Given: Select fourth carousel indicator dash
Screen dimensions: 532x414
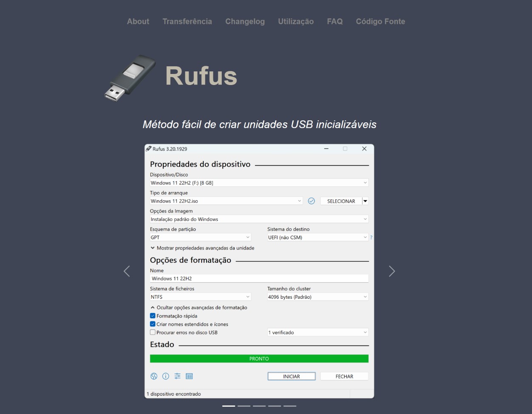Looking at the screenshot, I should (274, 406).
